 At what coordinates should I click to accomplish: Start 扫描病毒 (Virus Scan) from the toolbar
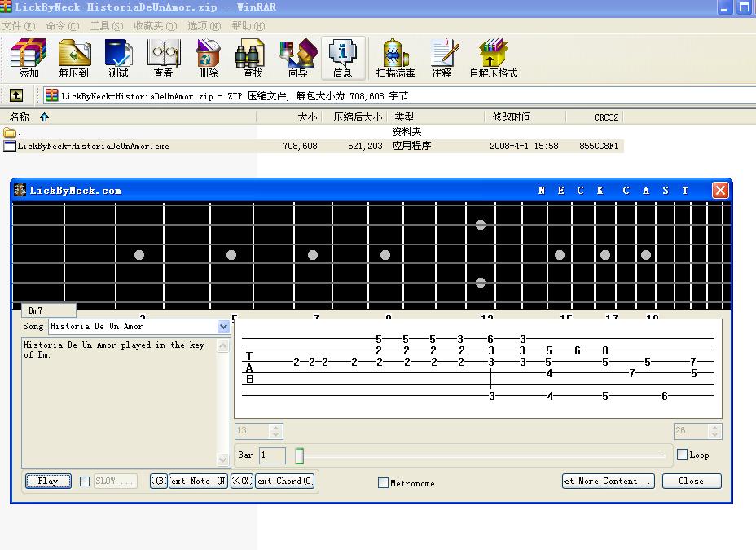(395, 59)
